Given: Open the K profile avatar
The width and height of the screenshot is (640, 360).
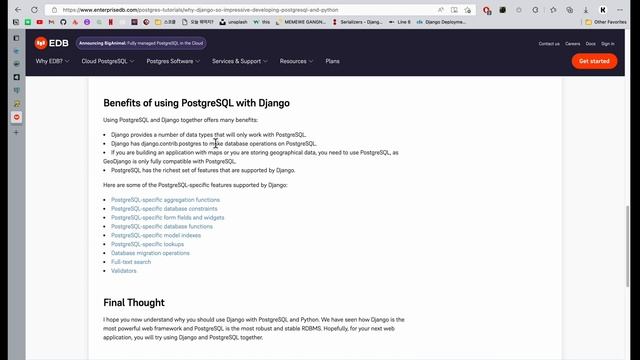Looking at the screenshot, I should [603, 10].
